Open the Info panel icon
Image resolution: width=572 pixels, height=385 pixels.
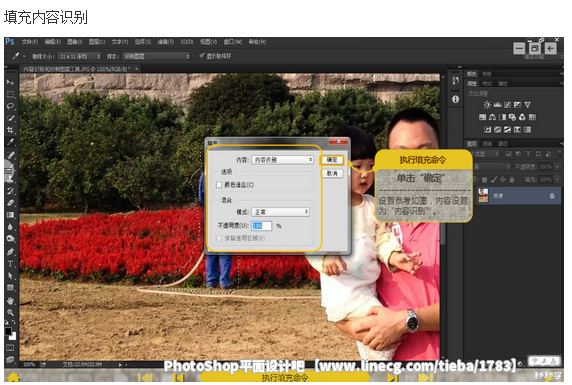pyautogui.click(x=456, y=99)
